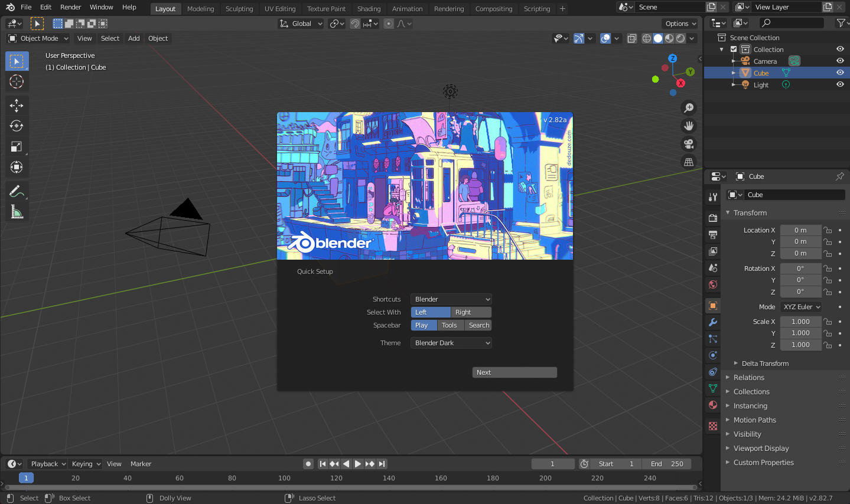The height and width of the screenshot is (504, 850).
Task: Change the rotation Mode from XYZ Euler
Action: pyautogui.click(x=800, y=306)
